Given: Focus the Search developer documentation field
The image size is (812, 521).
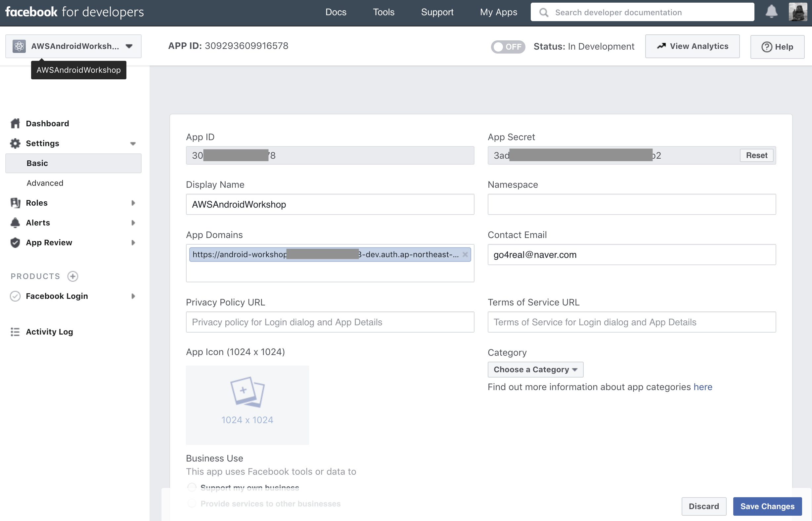Looking at the screenshot, I should click(642, 12).
